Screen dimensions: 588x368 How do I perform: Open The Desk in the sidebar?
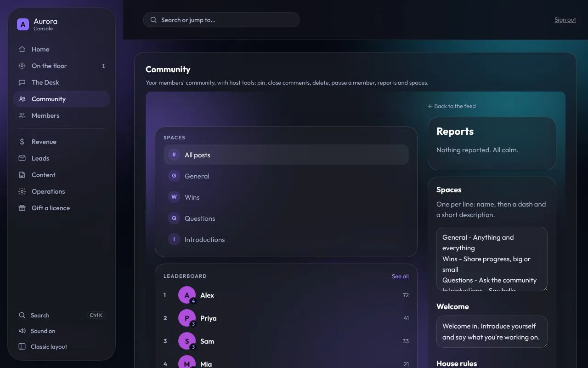62,82
